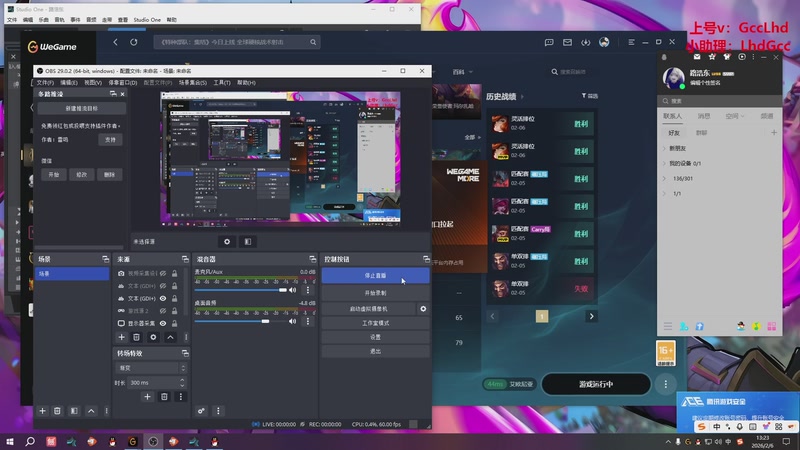800x450 pixels.
Task: Open settings button in OBS controls
Action: (x=376, y=337)
